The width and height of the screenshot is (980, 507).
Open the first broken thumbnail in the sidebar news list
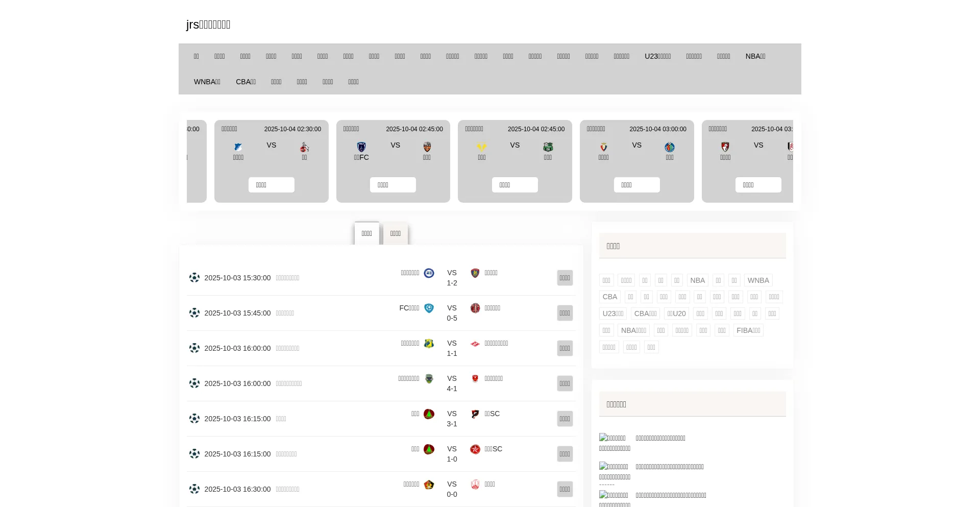612,438
